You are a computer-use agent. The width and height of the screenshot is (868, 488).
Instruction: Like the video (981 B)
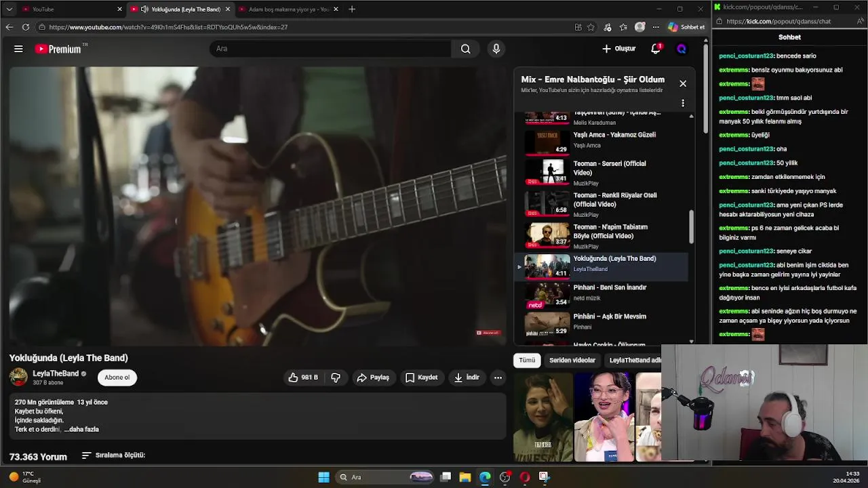(x=303, y=378)
